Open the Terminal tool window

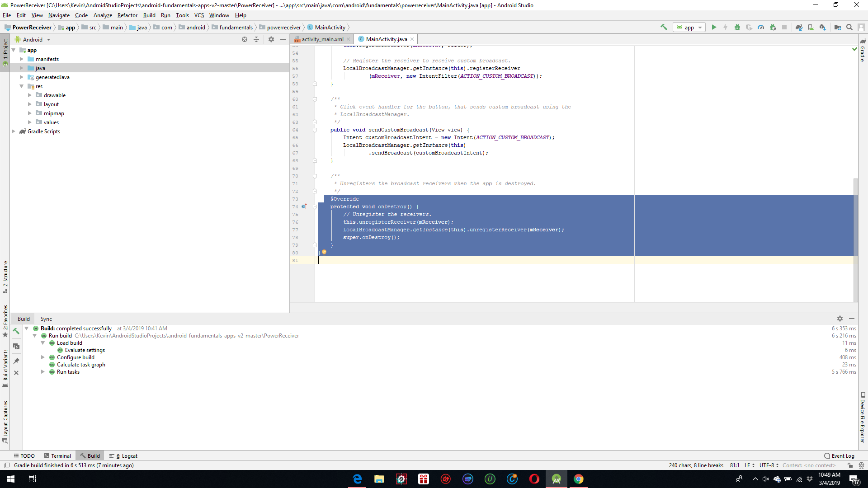[x=57, y=456]
